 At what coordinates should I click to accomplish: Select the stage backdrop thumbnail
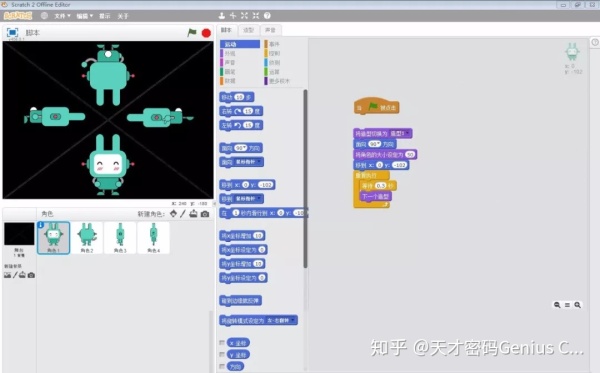(19, 234)
